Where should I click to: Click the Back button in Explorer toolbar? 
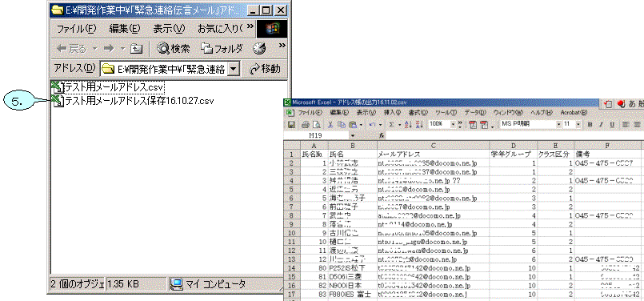coord(72,49)
